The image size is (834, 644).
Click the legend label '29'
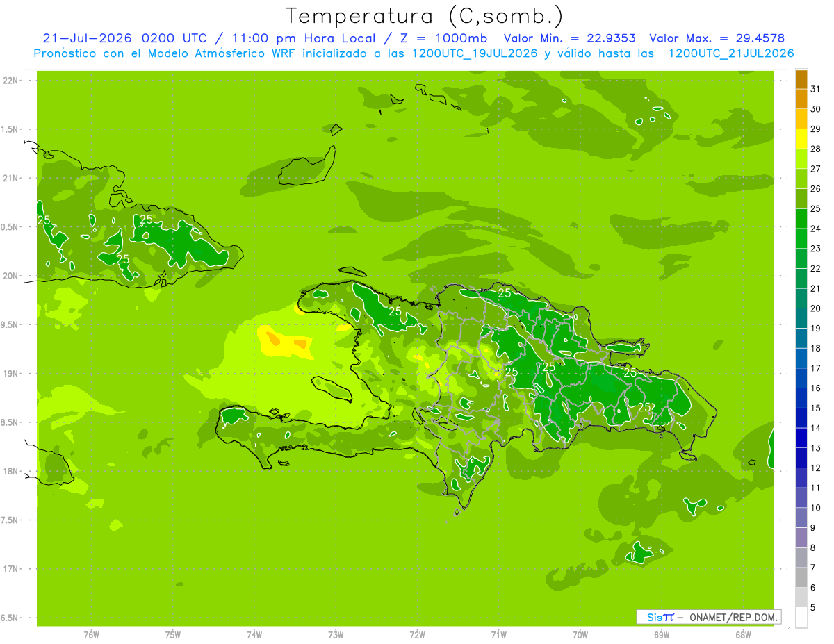[816, 129]
